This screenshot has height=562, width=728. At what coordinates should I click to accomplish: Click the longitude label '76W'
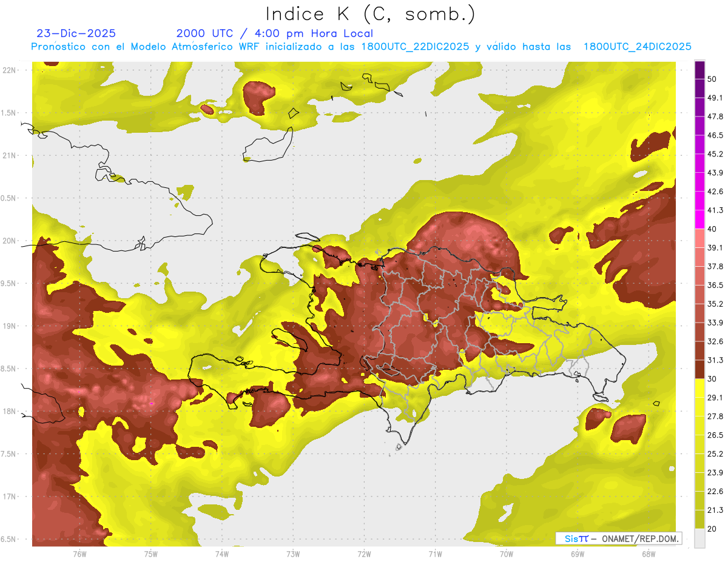[x=80, y=554]
